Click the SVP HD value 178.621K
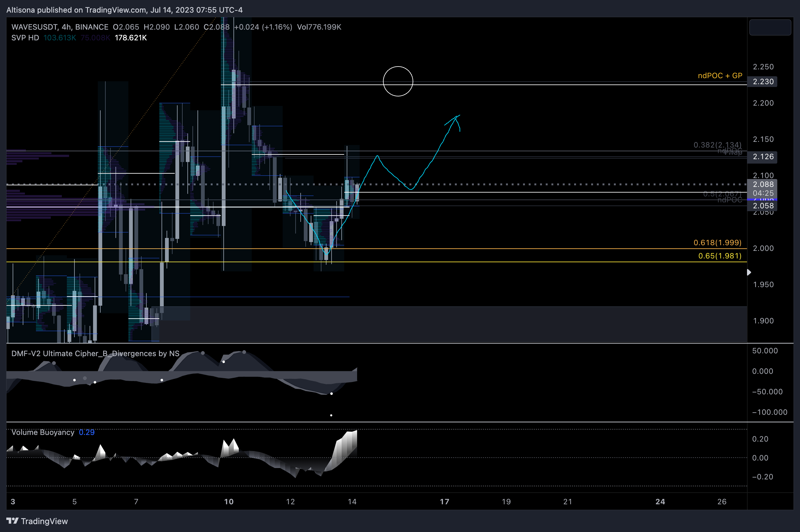 pyautogui.click(x=131, y=38)
